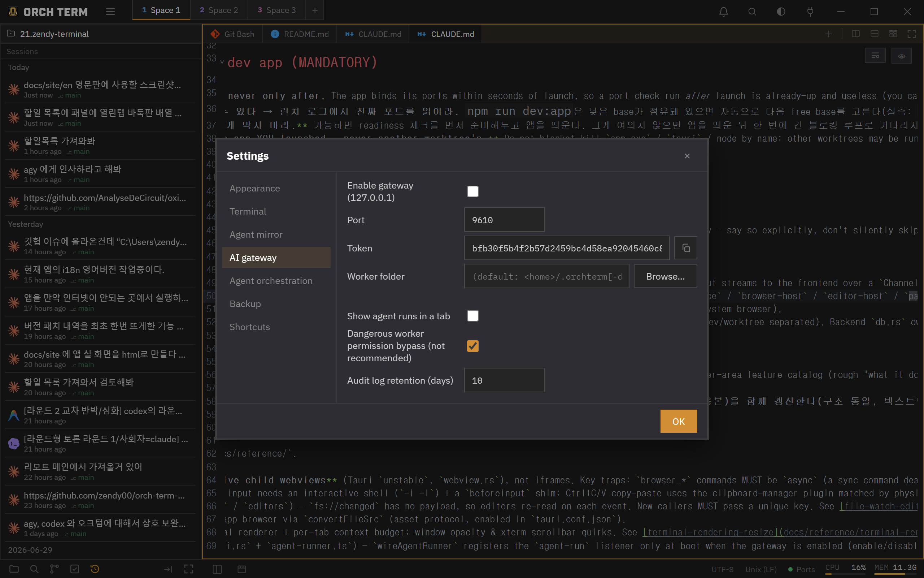Click the UTF-8 encoding in status bar
924x578 pixels.
coord(722,569)
